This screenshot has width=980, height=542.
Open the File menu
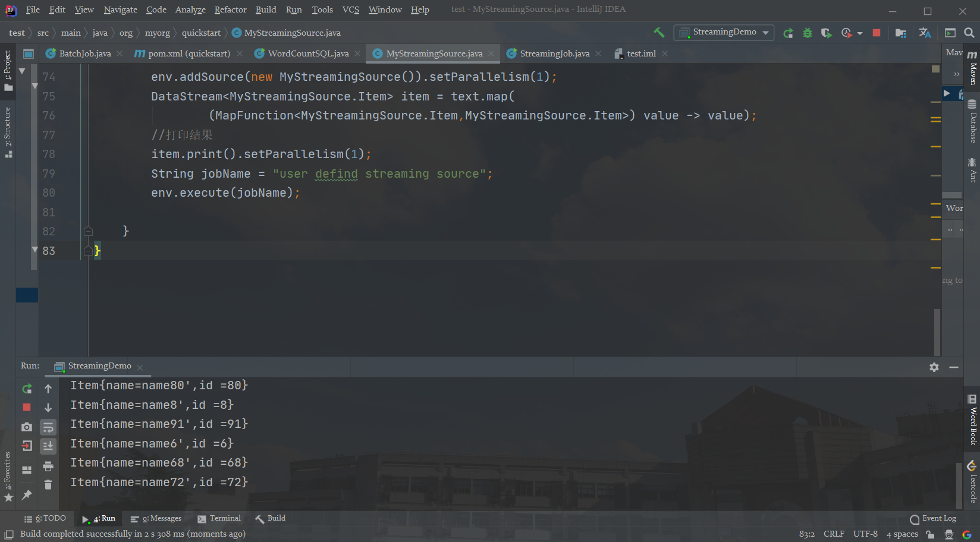[x=33, y=10]
